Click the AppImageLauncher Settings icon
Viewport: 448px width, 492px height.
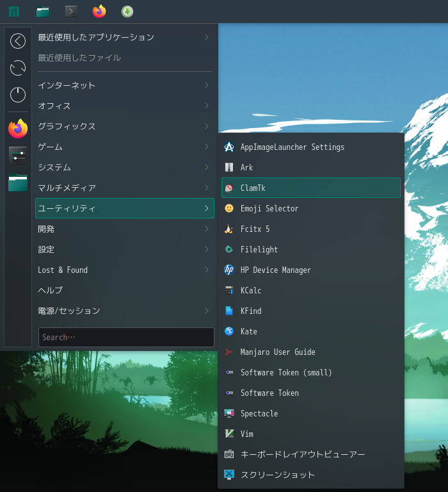[x=229, y=147]
